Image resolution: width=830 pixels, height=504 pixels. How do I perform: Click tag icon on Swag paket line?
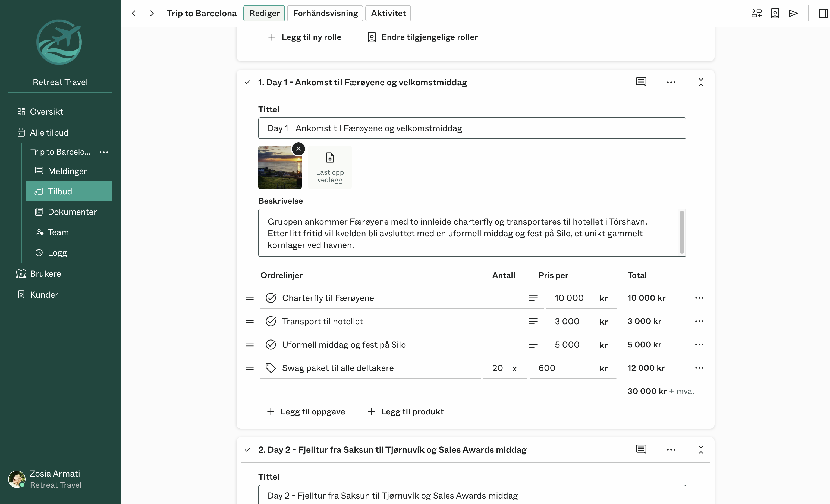[271, 368]
